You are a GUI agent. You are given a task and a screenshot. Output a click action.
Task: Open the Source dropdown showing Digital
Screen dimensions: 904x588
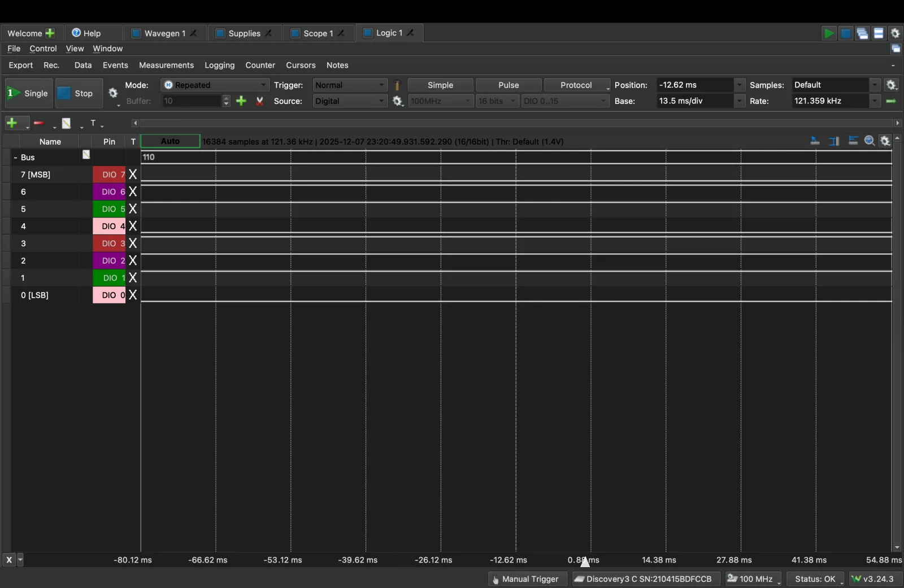pyautogui.click(x=350, y=101)
